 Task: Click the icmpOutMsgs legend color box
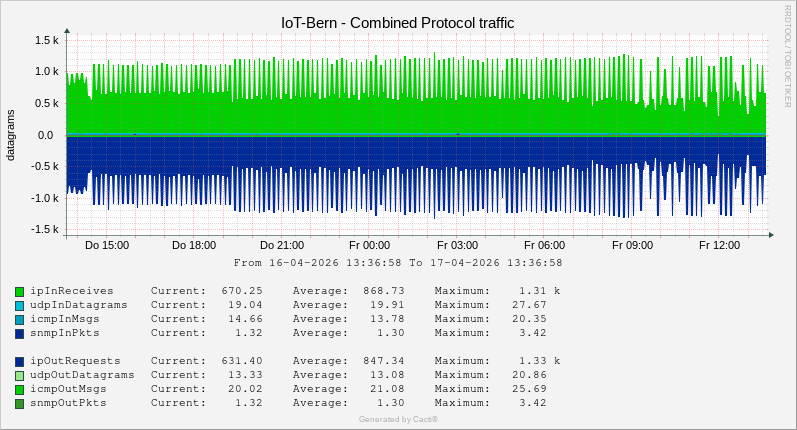click(x=20, y=389)
